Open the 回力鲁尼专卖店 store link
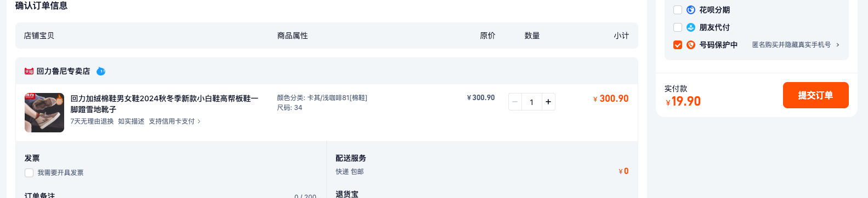868x198 pixels. (x=63, y=71)
